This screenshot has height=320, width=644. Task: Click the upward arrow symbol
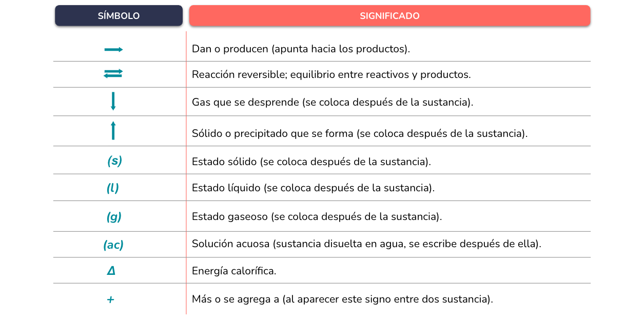pyautogui.click(x=113, y=131)
